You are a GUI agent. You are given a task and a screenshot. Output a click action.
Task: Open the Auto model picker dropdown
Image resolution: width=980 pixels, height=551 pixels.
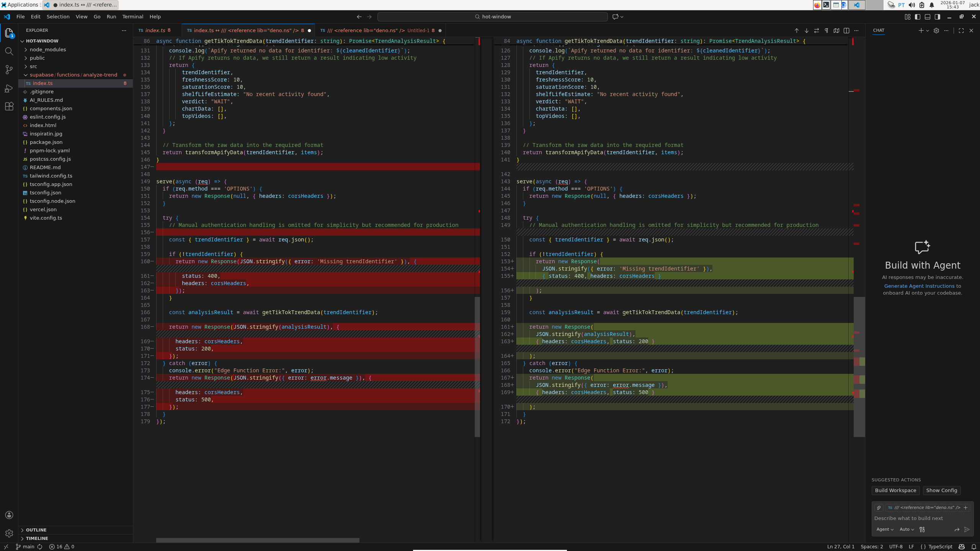tap(906, 530)
